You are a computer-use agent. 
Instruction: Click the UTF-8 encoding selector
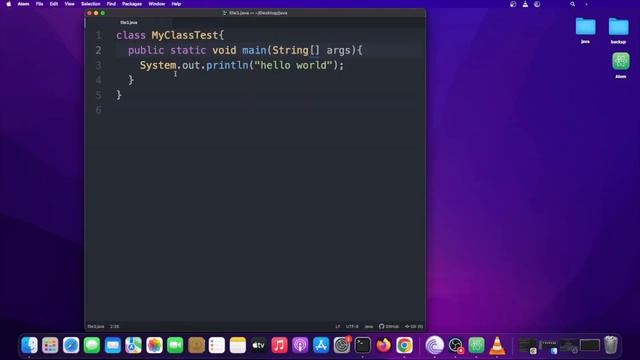click(x=352, y=327)
